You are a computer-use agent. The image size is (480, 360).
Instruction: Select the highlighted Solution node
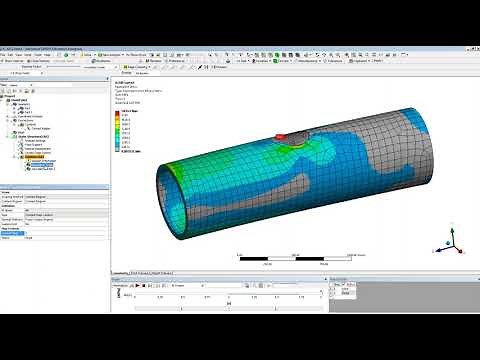coord(34,157)
